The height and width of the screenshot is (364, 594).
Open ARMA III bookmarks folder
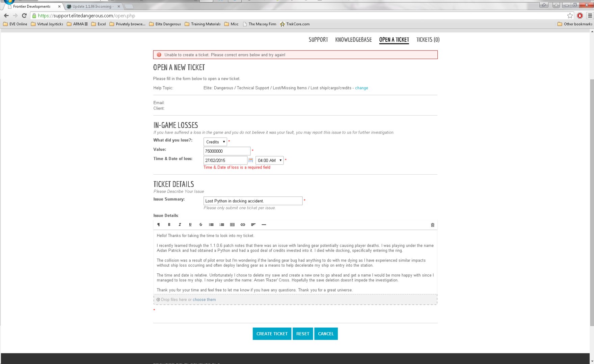click(x=77, y=24)
